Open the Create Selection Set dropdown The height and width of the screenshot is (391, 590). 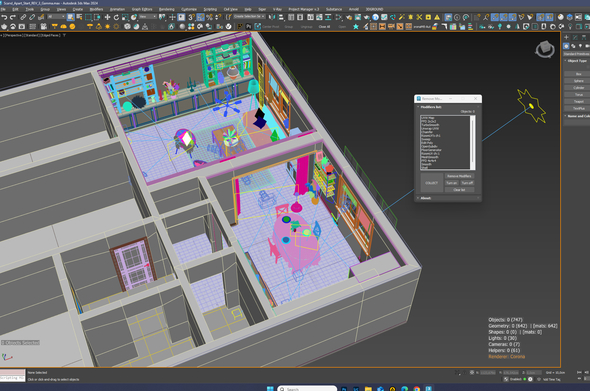tap(249, 17)
